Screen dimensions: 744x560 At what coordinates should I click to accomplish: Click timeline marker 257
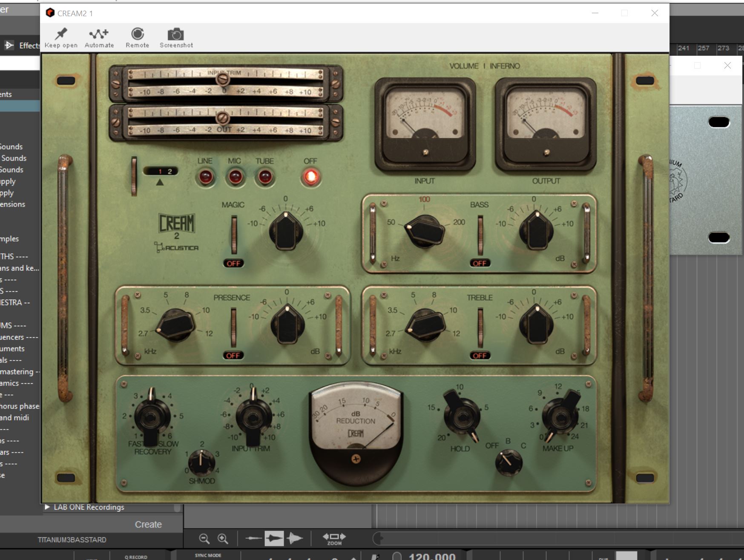[x=703, y=48]
